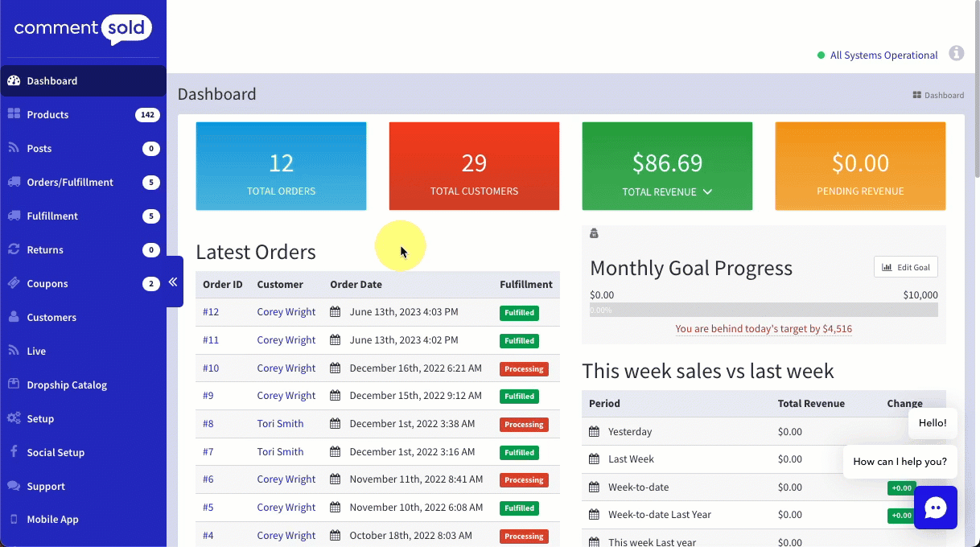The image size is (980, 547).
Task: Click the Edit Goal button
Action: tap(905, 267)
